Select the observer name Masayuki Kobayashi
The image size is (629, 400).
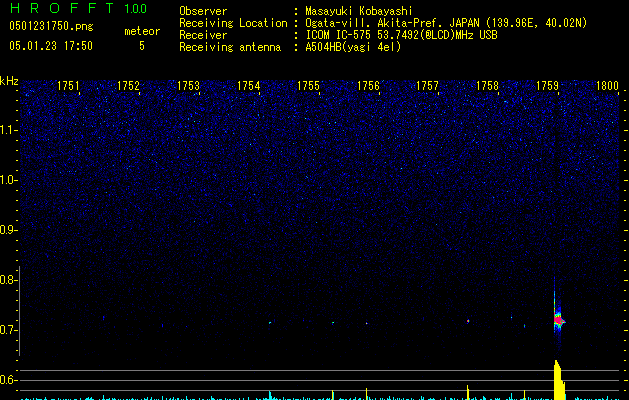pos(359,11)
